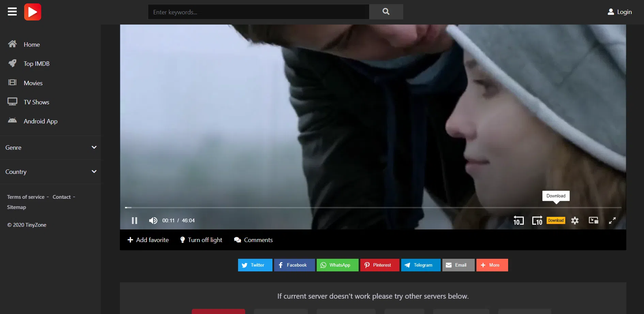Viewport: 644px width, 314px height.
Task: Enable picture-in-picture mode
Action: click(x=594, y=220)
